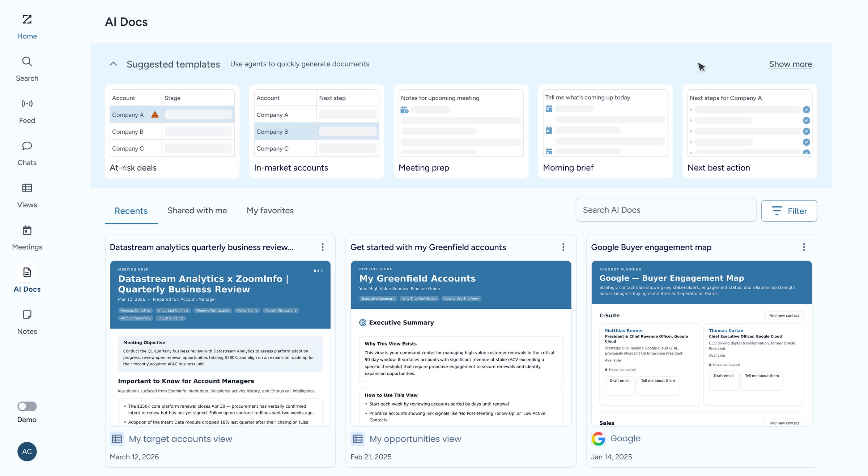
Task: Go to the Feed section
Action: [27, 111]
